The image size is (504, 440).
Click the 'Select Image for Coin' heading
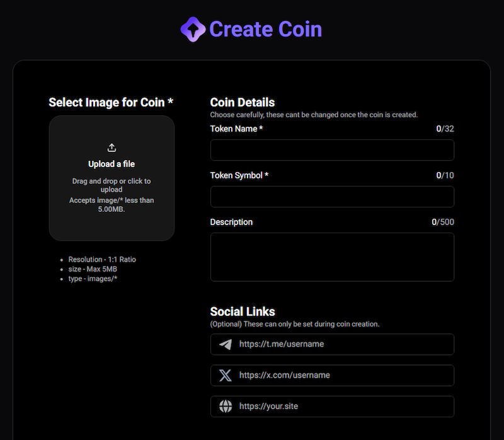111,102
